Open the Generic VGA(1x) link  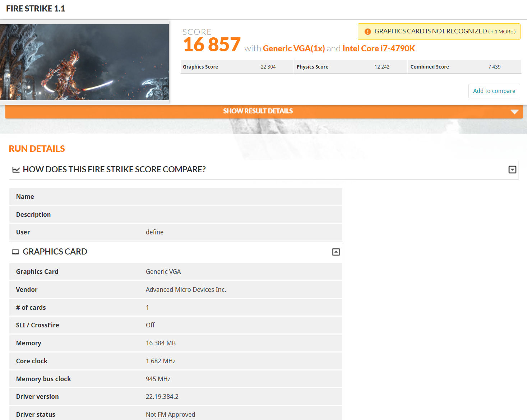point(294,48)
